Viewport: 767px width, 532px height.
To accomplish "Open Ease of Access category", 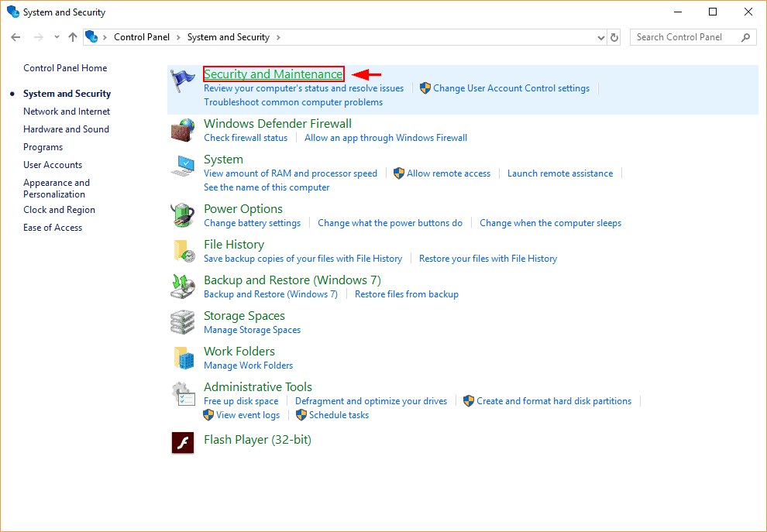I will coord(53,228).
